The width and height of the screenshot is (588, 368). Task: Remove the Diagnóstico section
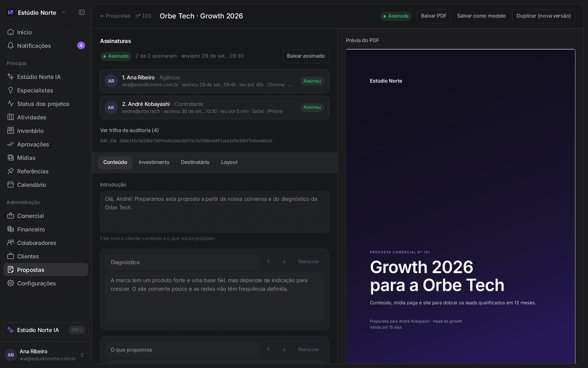point(308,262)
